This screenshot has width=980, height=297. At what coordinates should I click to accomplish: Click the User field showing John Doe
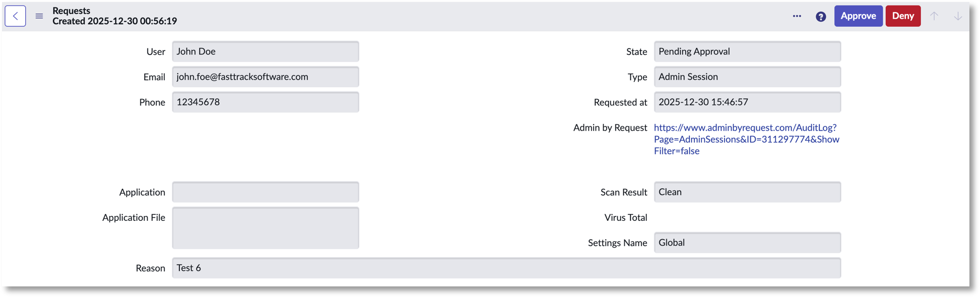click(x=266, y=51)
